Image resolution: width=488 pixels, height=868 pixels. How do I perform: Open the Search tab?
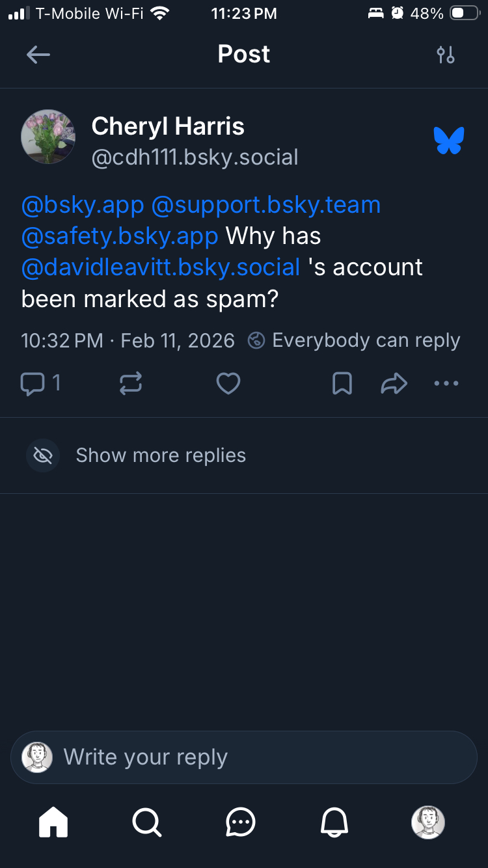(147, 822)
